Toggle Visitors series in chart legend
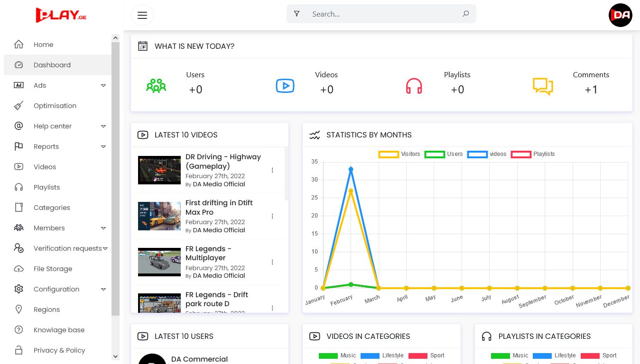640x364 pixels. (x=389, y=154)
